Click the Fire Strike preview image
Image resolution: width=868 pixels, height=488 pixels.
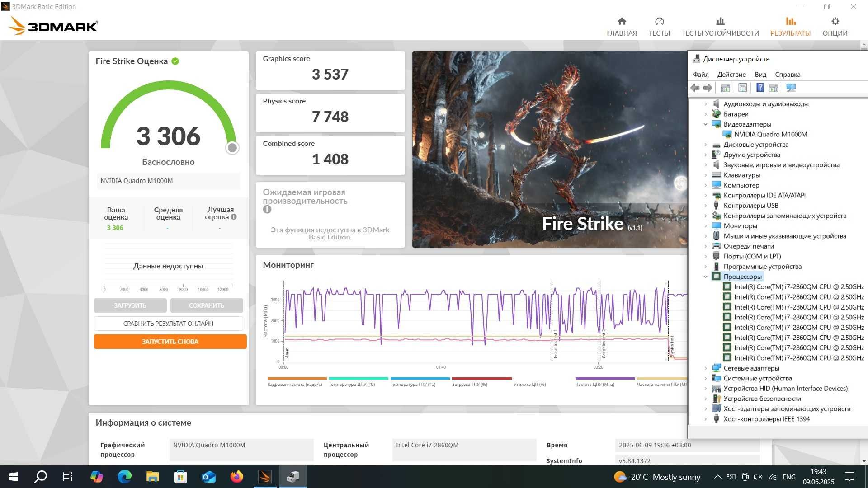click(550, 149)
